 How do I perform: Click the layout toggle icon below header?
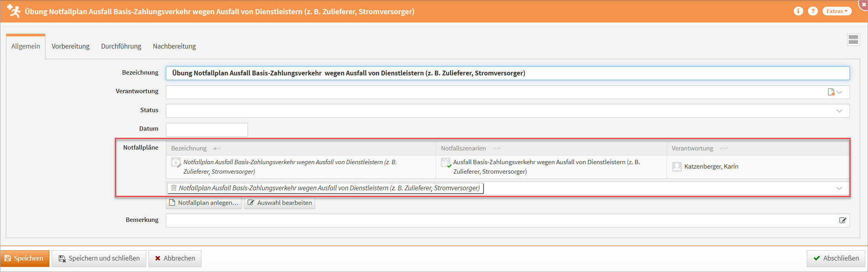853,39
